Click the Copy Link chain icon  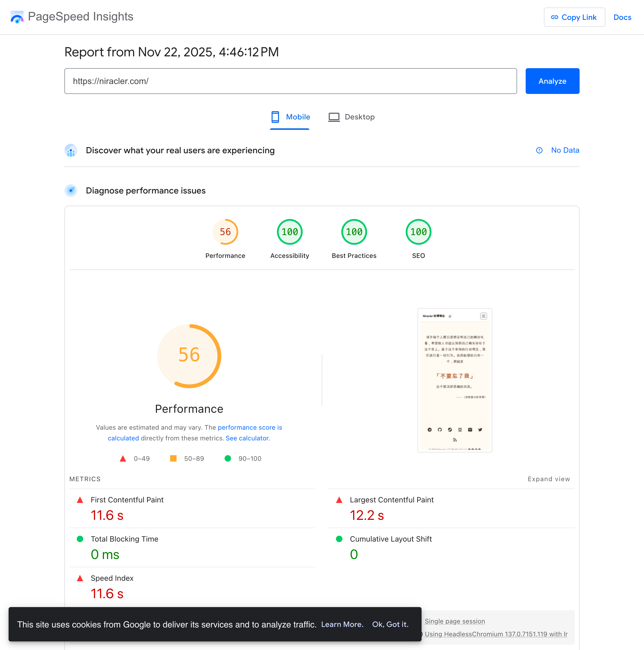tap(554, 17)
